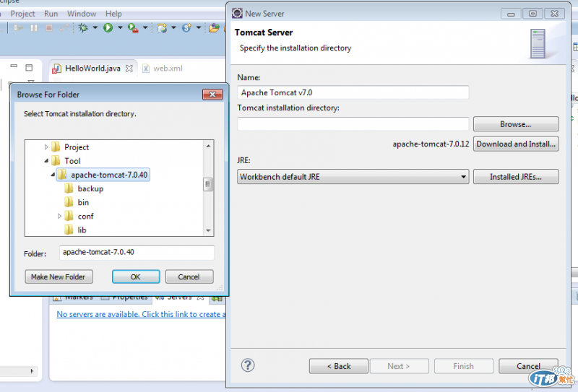Viewport: 578px width, 392px height.
Task: Collapse the Tool folder node
Action: point(46,161)
